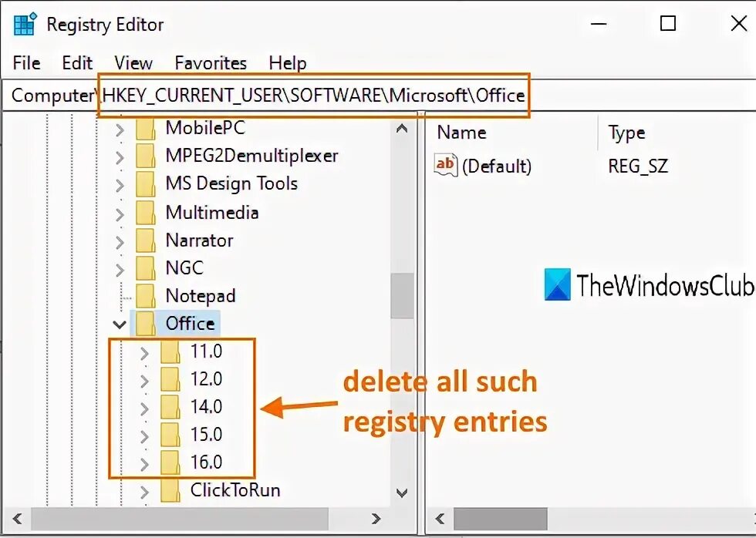Click the Narrator folder icon

point(145,240)
